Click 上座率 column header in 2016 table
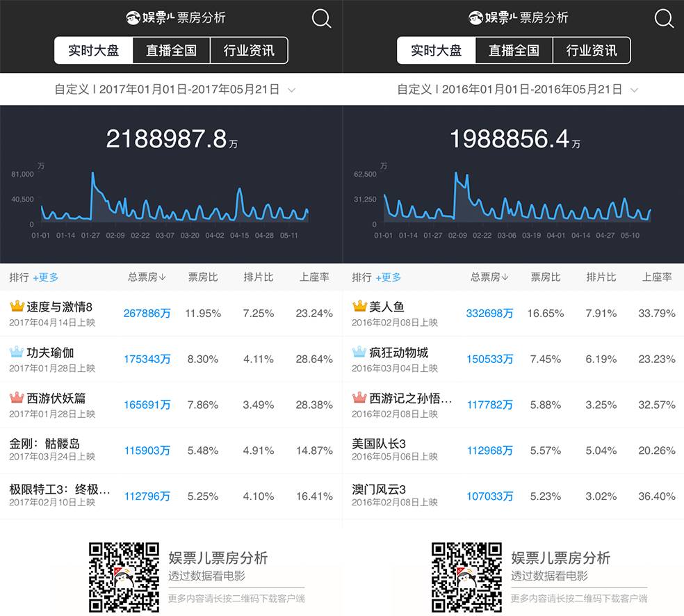 (x=657, y=277)
